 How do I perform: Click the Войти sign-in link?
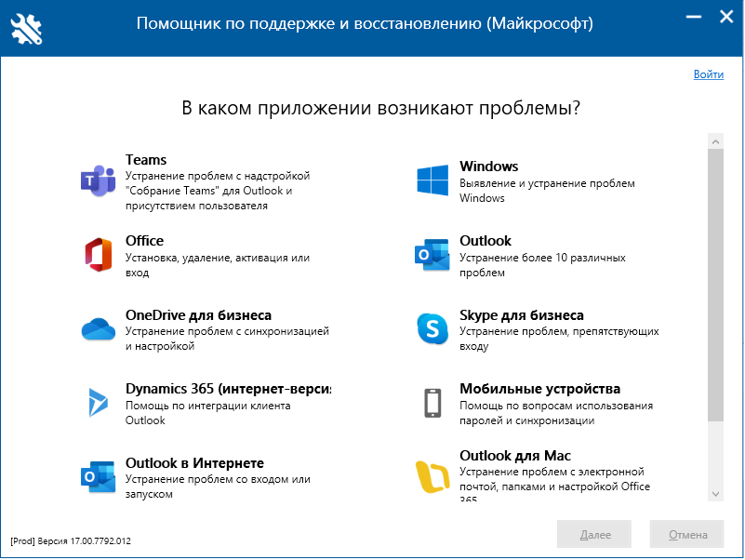[x=709, y=74]
